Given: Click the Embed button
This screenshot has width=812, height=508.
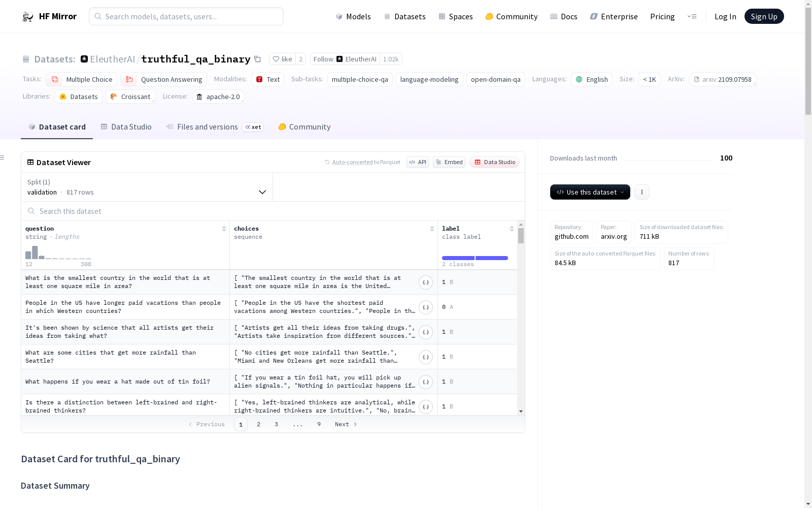Looking at the screenshot, I should click(x=449, y=162).
